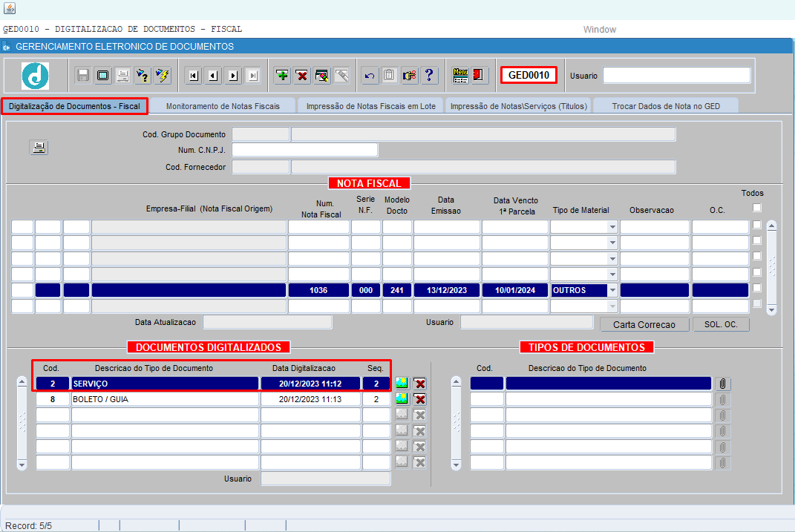Viewport: 795px width, 532px height.
Task: Switch to Monitoramento de Notas Fiscais tab
Action: 223,106
